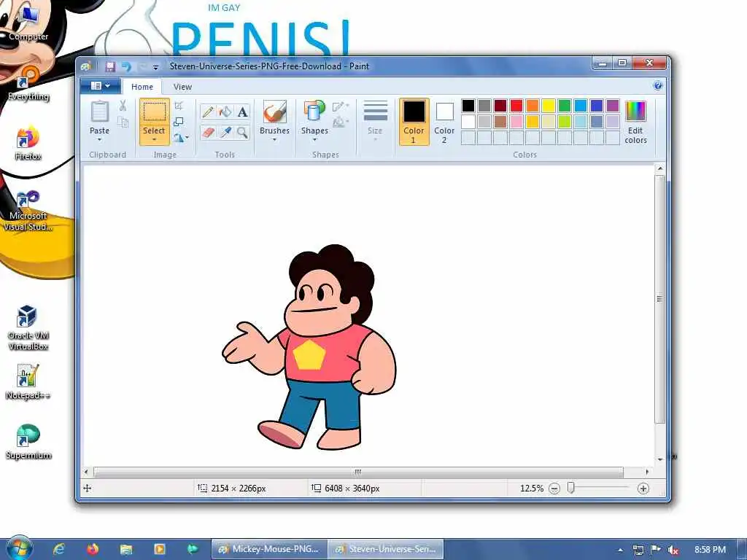Activate the Color 1 button
Viewport: 747px width, 560px height.
pyautogui.click(x=414, y=122)
